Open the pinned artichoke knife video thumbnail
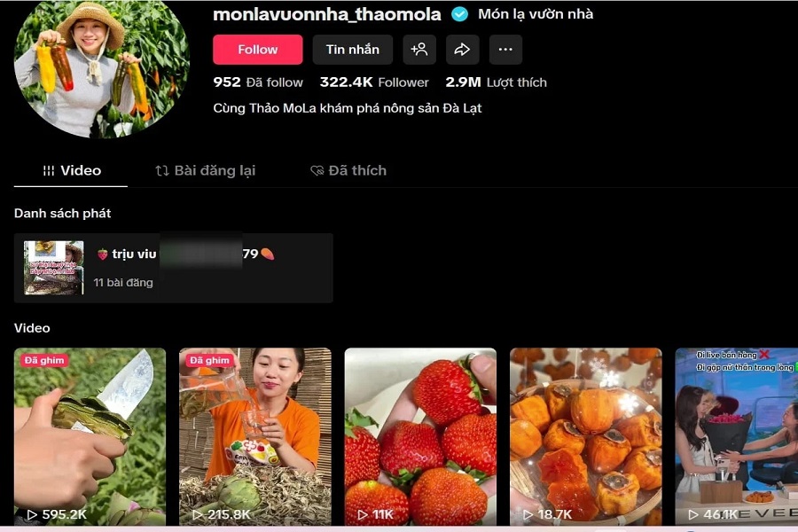The width and height of the screenshot is (798, 532). pyautogui.click(x=90, y=436)
